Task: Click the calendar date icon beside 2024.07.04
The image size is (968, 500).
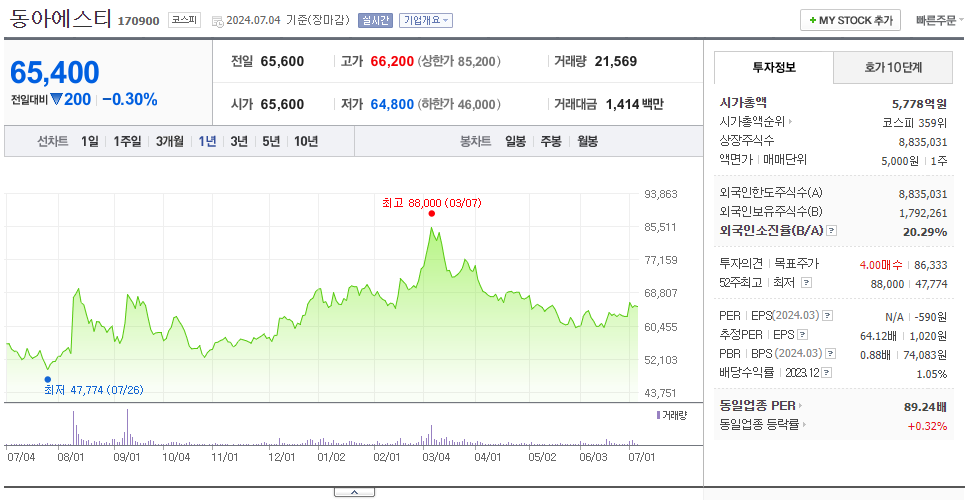Action: tap(217, 21)
